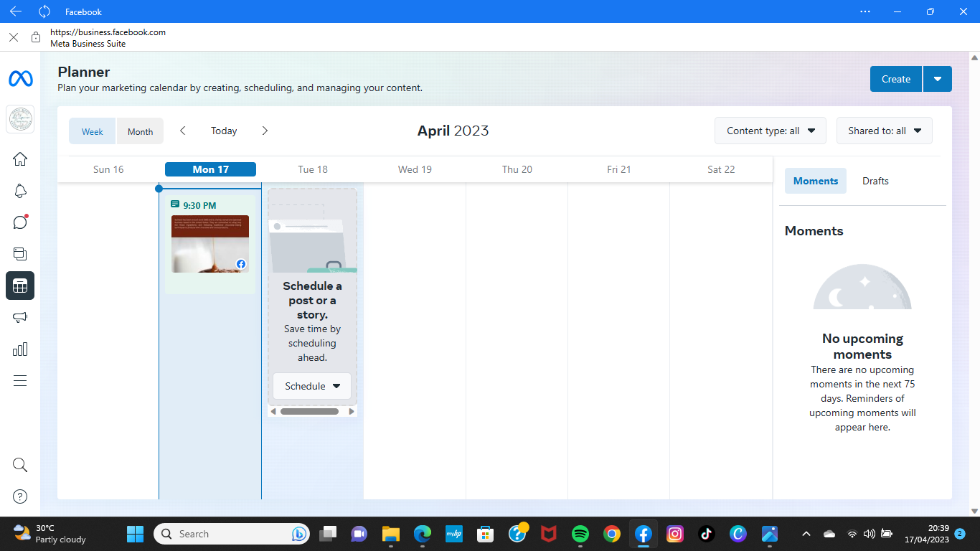The image size is (980, 551).
Task: Open the Windows Start menu
Action: tap(135, 534)
